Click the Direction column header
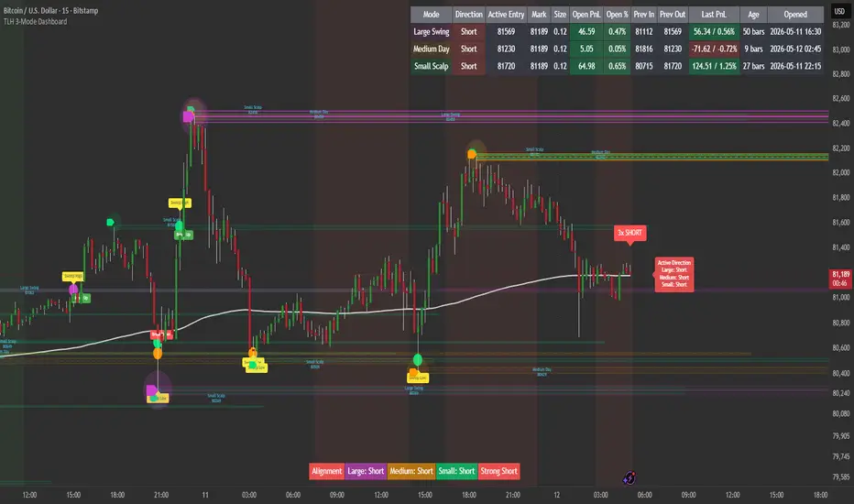This screenshot has width=854, height=504. point(468,15)
